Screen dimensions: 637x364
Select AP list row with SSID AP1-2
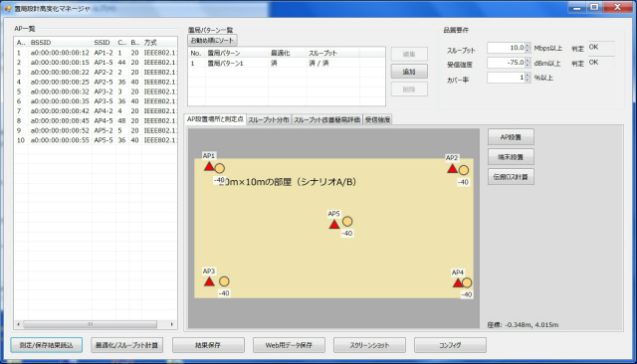(96, 53)
